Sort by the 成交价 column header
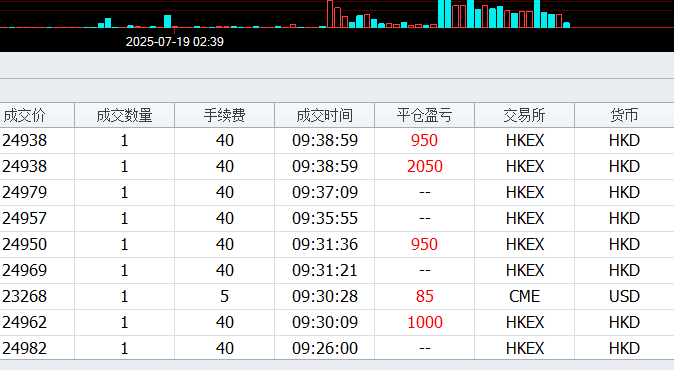The height and width of the screenshot is (370, 674). 25,115
